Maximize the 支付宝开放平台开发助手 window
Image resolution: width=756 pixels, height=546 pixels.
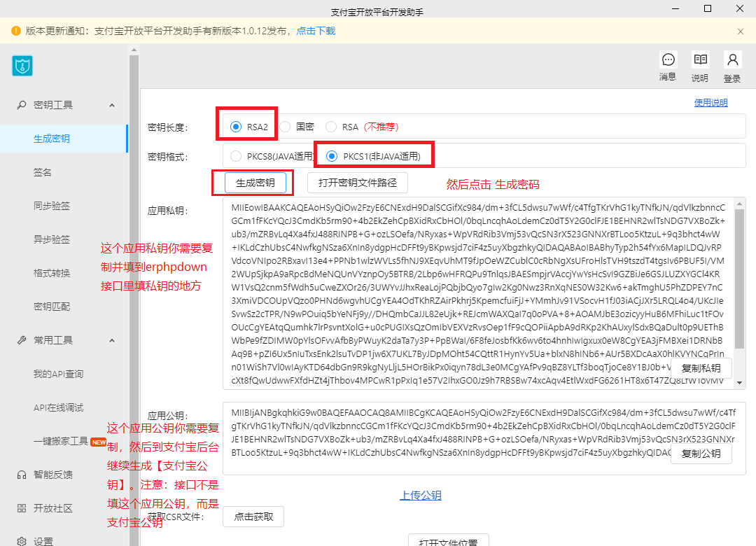click(x=708, y=8)
